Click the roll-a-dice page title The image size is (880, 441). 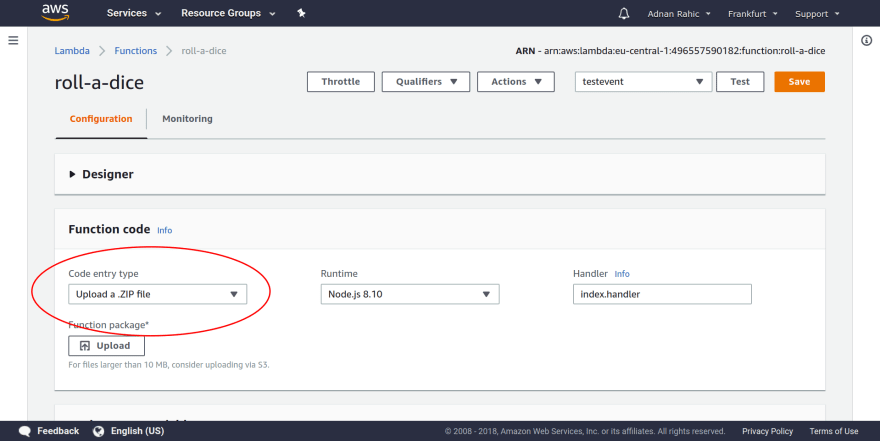click(x=99, y=82)
